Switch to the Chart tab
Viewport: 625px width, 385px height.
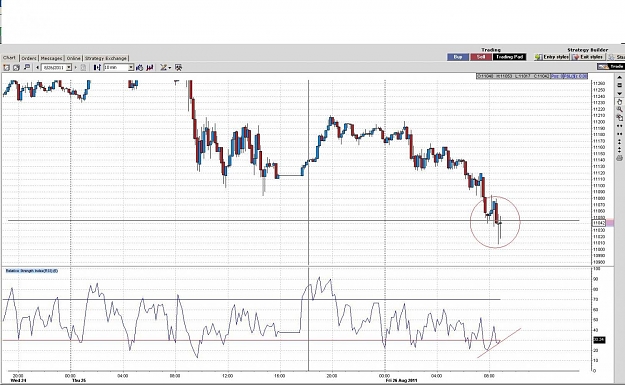[x=9, y=58]
